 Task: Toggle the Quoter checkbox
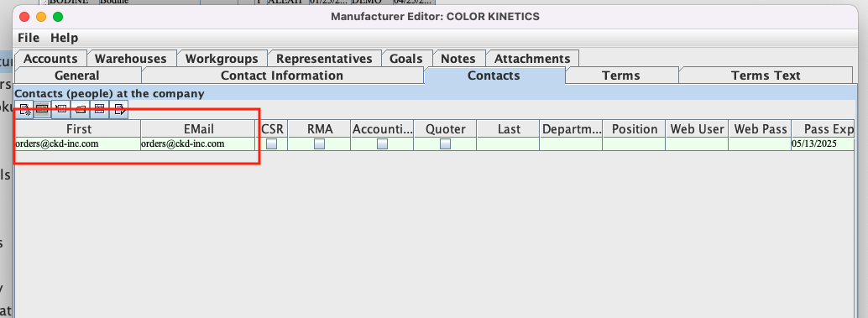(x=446, y=143)
